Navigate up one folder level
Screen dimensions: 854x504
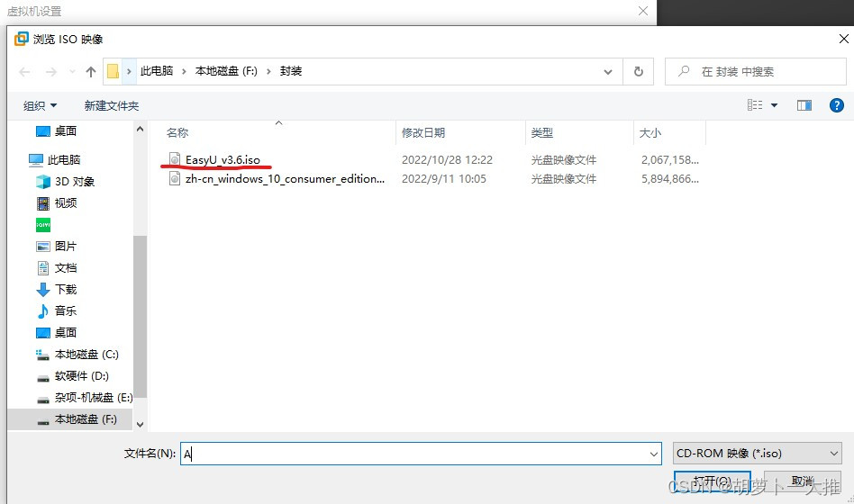click(x=91, y=71)
